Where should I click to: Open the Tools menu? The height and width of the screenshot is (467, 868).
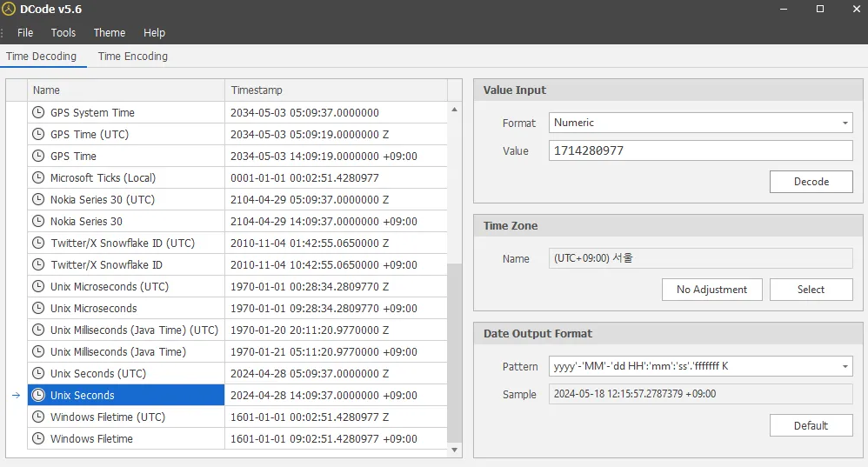[x=63, y=33]
